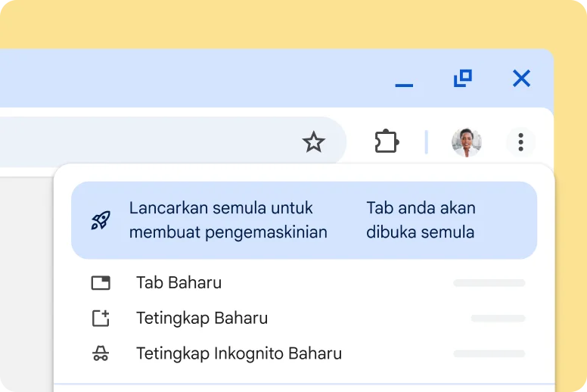Screen dimensions: 587x392
Task: Click the Tab Baharu icon
Action: [101, 283]
